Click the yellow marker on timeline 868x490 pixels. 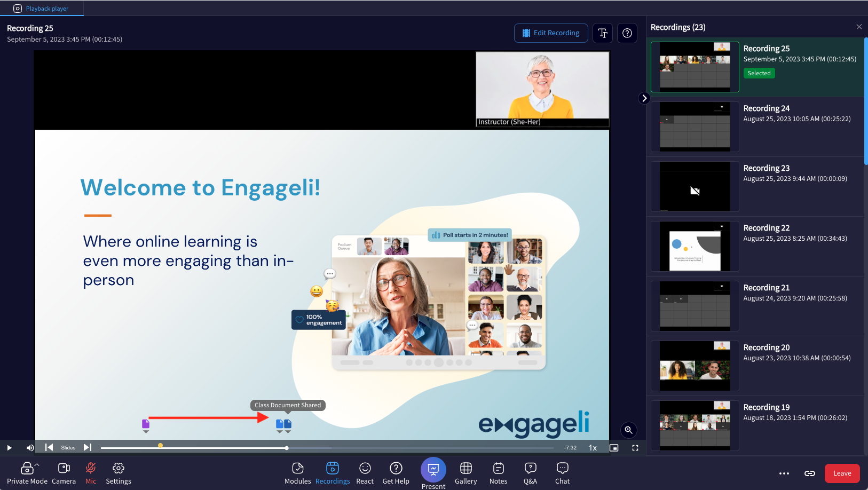click(x=160, y=445)
